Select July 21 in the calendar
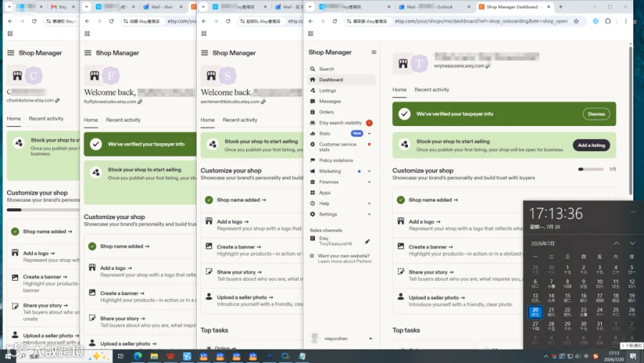Screen dimensions: 644x363 551,311
